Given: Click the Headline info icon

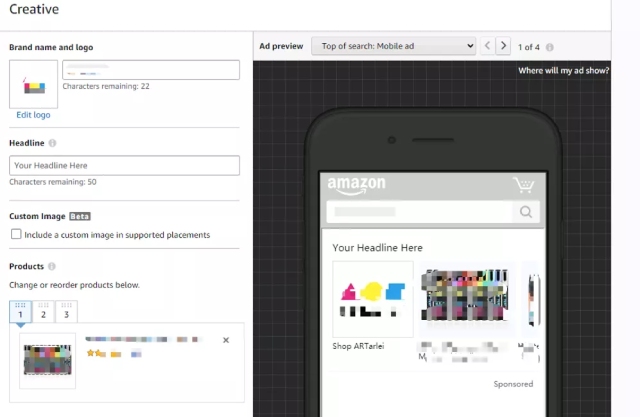Looking at the screenshot, I should 53,143.
